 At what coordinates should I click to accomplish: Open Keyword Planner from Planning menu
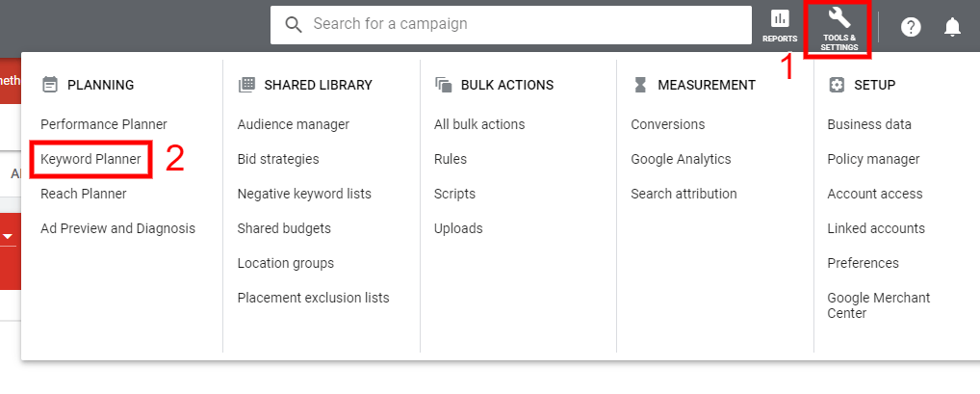(90, 159)
